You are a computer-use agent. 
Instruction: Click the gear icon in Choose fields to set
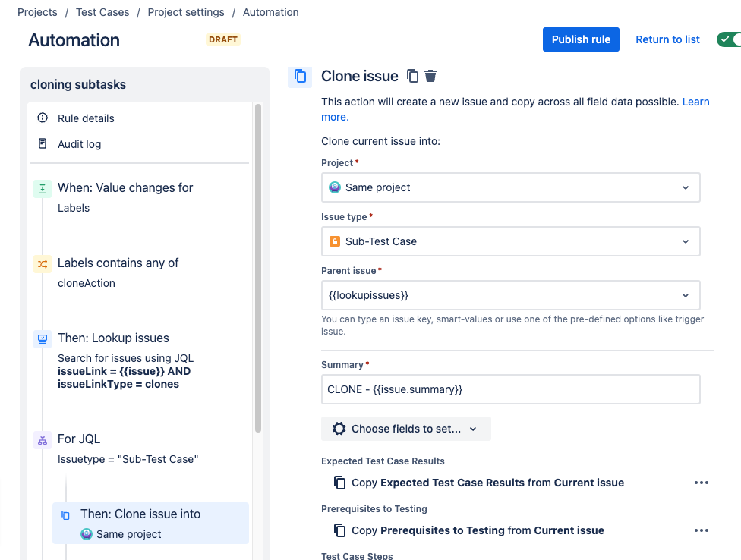click(x=339, y=429)
